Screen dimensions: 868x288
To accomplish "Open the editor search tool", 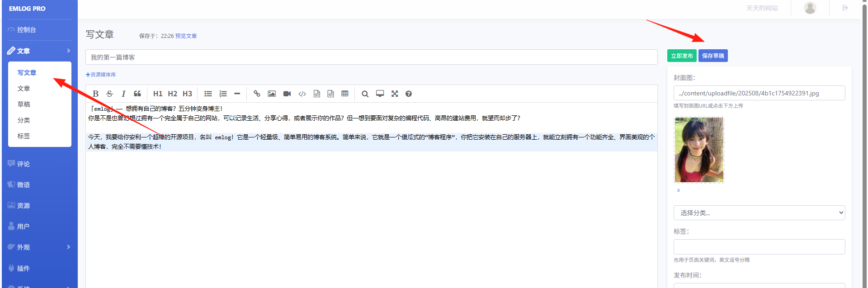I will 365,94.
